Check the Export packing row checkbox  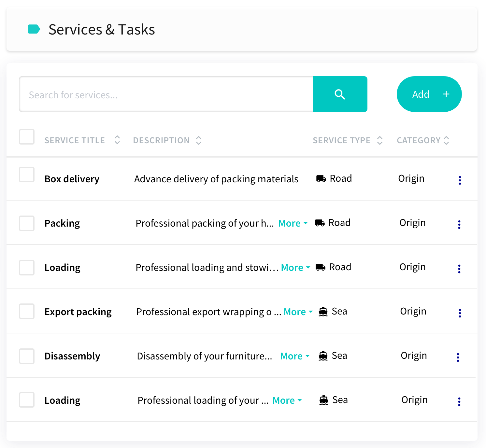tap(27, 311)
